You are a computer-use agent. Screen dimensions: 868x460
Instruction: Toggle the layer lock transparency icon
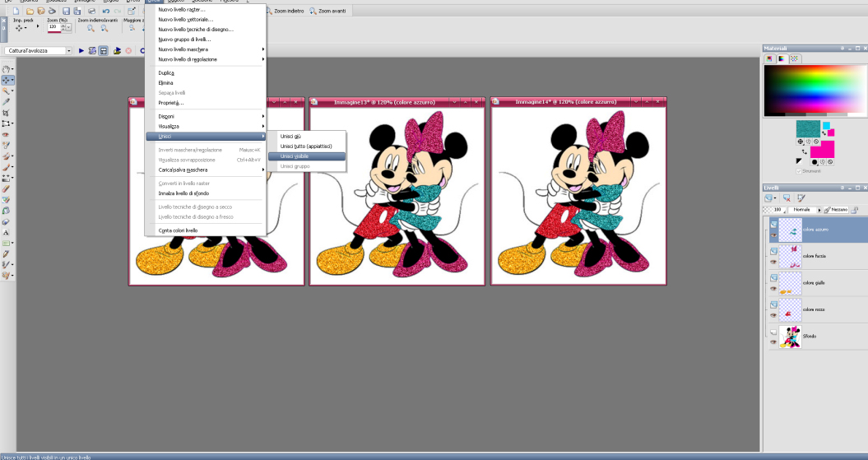coord(854,211)
